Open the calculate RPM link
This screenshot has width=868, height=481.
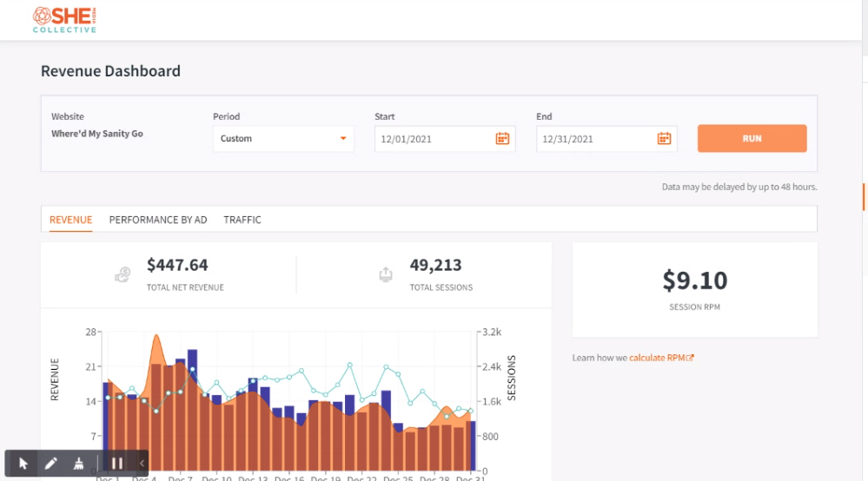pyautogui.click(x=661, y=358)
